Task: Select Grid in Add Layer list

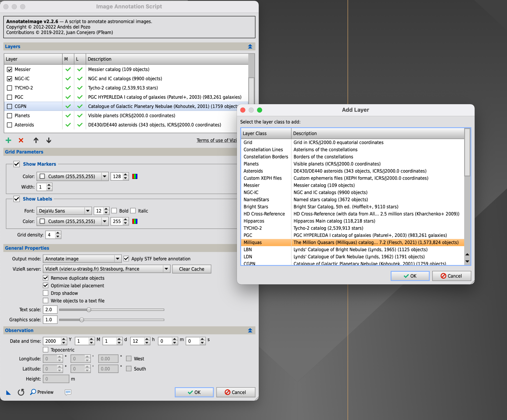Action: point(353,142)
